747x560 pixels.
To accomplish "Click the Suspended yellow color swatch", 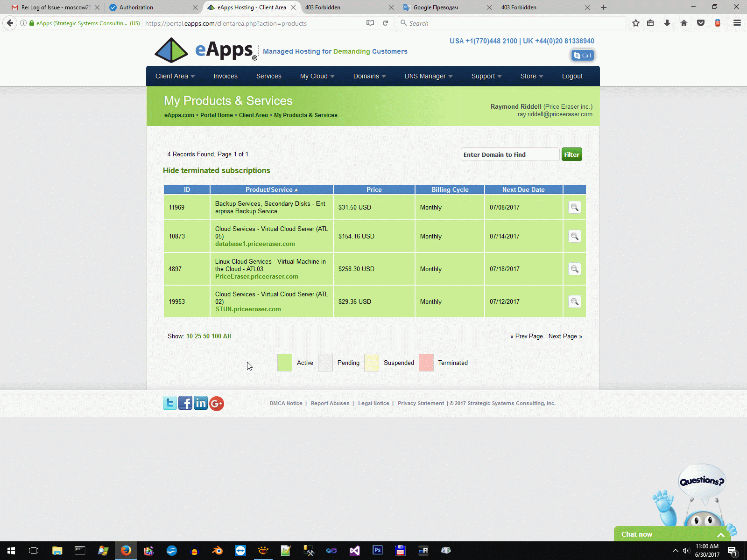I will (x=372, y=363).
